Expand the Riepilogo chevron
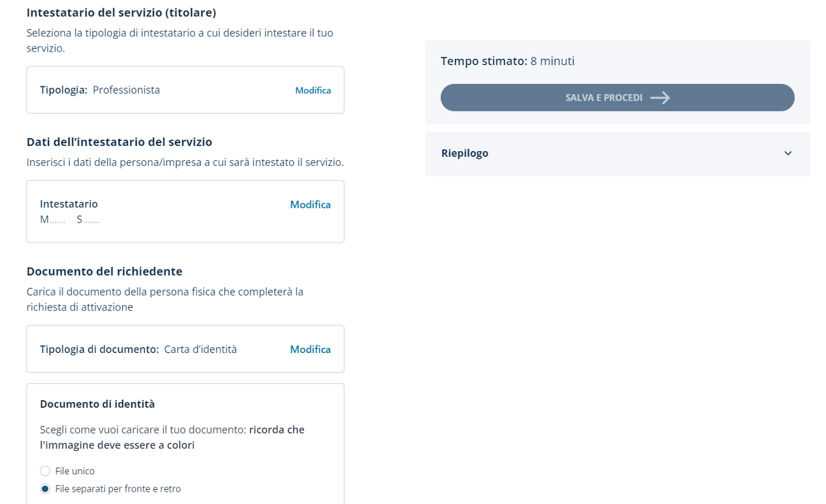This screenshot has height=504, width=826. pos(788,154)
